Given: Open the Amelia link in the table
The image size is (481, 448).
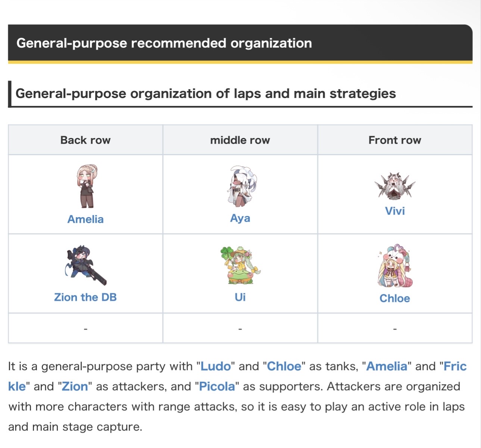Looking at the screenshot, I should coord(85,219).
